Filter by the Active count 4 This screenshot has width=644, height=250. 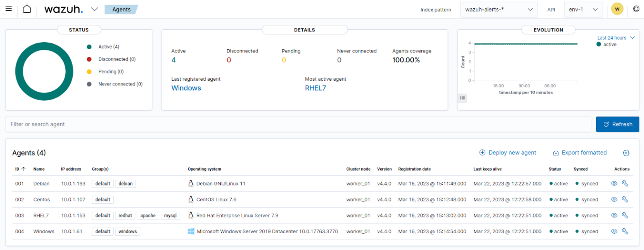click(x=173, y=60)
